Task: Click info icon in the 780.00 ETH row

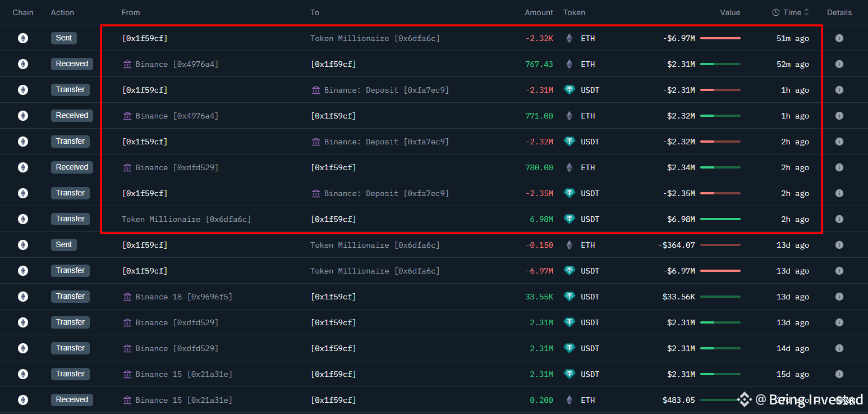Action: point(839,167)
